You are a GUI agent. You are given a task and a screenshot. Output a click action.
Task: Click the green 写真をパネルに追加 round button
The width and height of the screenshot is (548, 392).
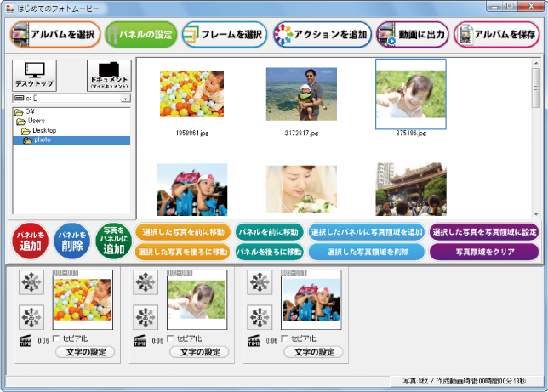coord(112,241)
